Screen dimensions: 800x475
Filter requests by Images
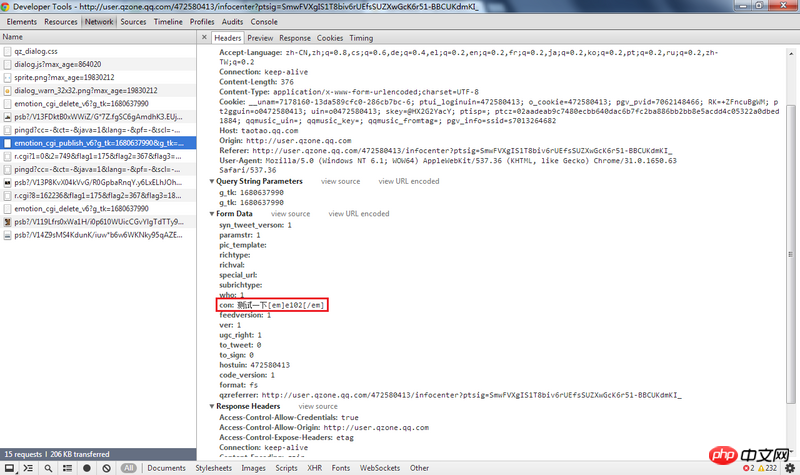[253, 468]
